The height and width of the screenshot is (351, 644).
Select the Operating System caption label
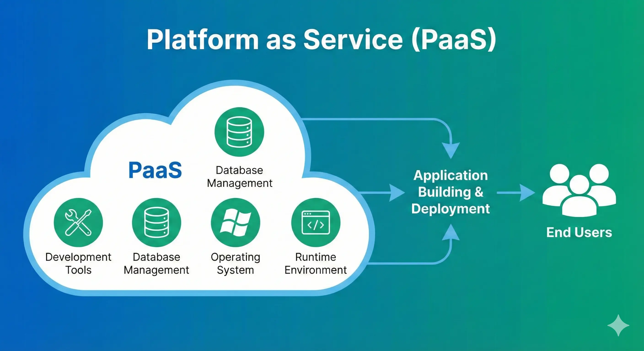pos(235,263)
